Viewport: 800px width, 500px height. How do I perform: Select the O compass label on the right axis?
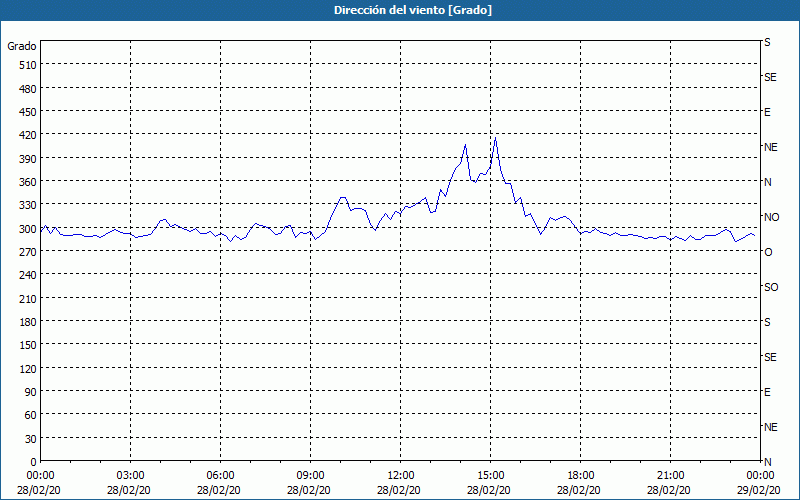click(768, 252)
